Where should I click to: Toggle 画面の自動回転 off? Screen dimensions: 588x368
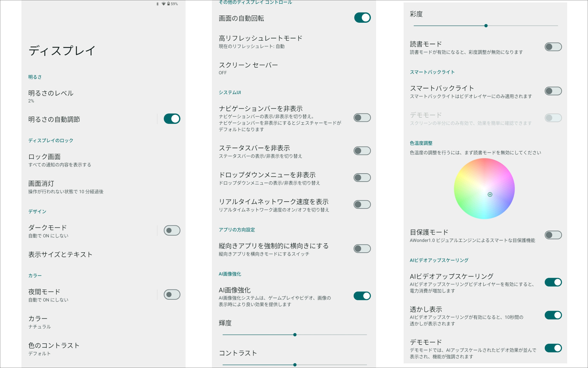coord(362,17)
